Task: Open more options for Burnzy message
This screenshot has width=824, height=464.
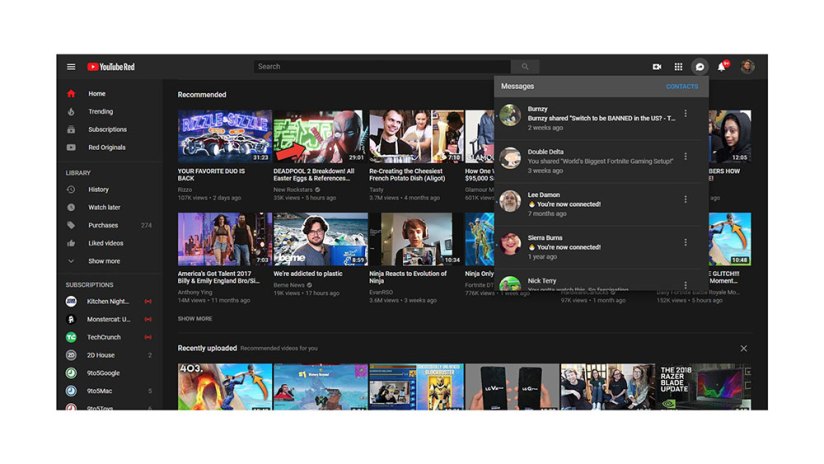Action: pos(685,114)
